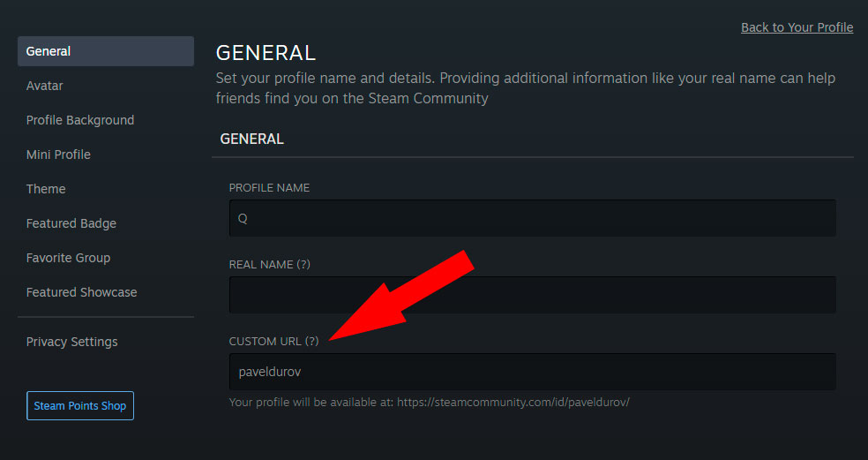Image resolution: width=868 pixels, height=460 pixels.
Task: Click the (?) help beside Real Name
Action: point(303,264)
